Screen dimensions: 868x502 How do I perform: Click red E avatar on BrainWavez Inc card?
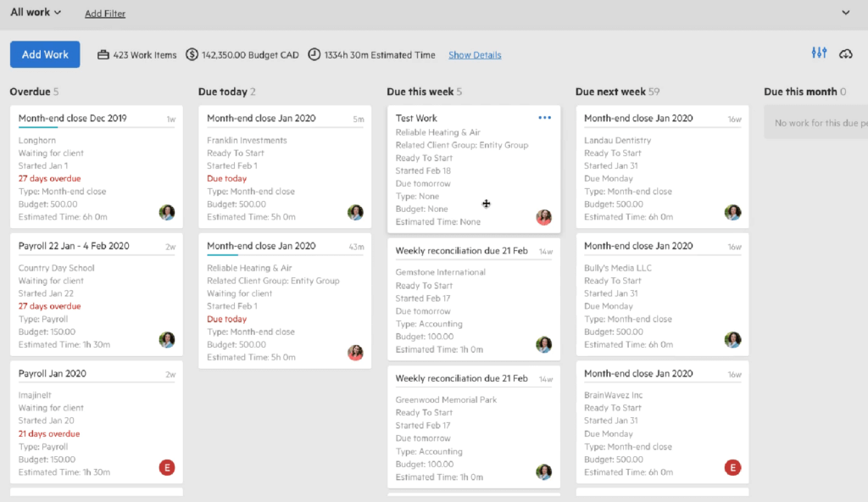click(x=732, y=467)
